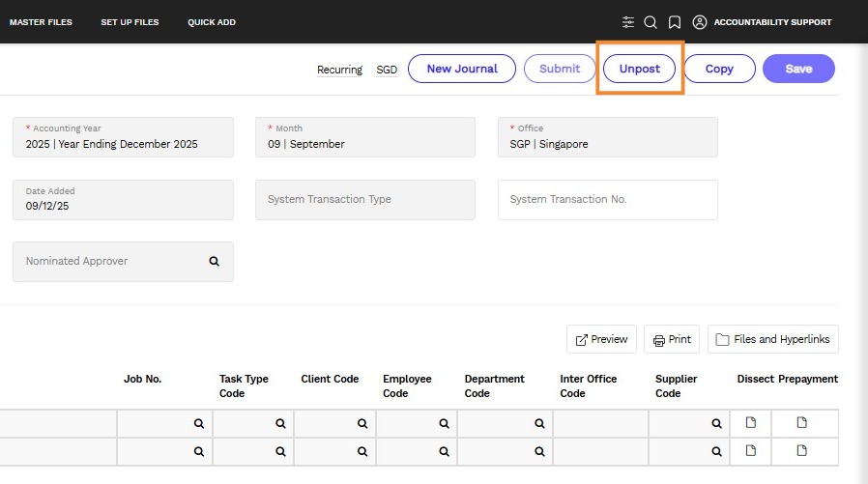Open Files and Hyperlinks
The height and width of the screenshot is (484, 868).
(x=772, y=339)
